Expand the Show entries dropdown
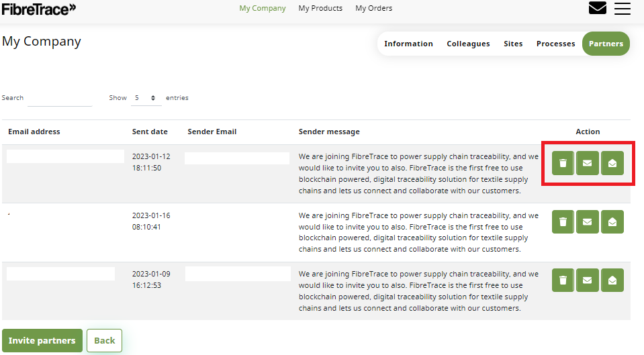This screenshot has width=644, height=355. [145, 98]
